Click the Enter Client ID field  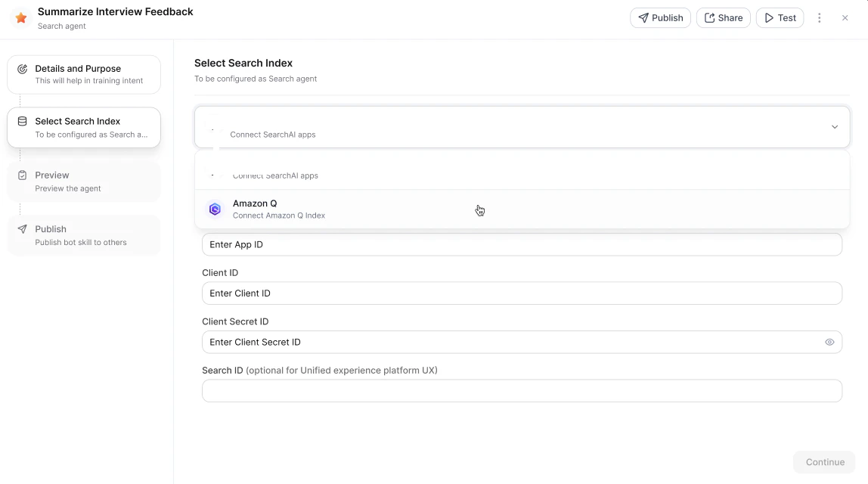coord(522,293)
